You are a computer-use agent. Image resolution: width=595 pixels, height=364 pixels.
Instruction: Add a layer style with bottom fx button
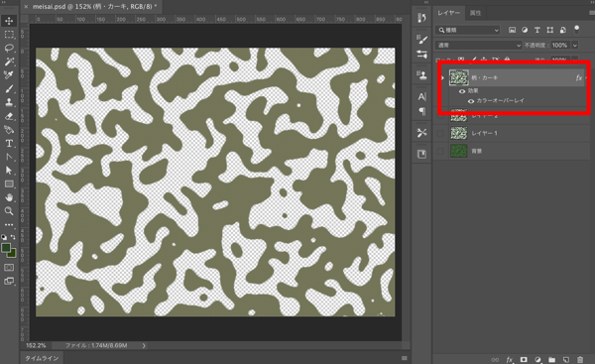[510, 359]
